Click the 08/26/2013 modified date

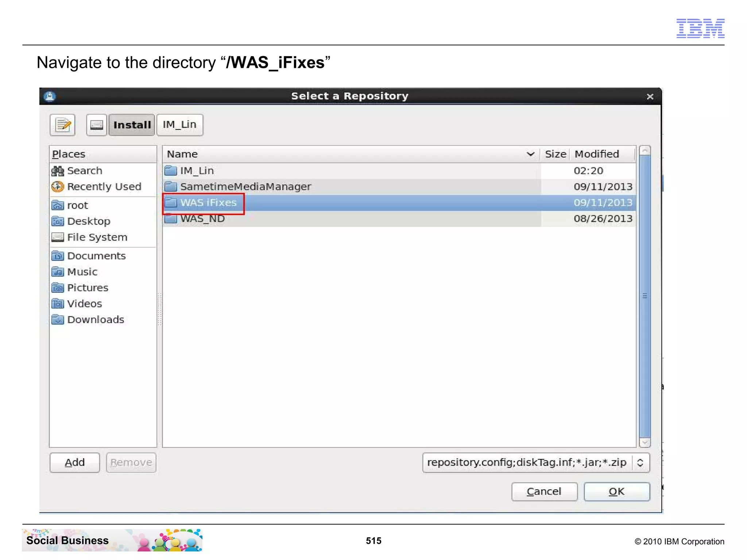(603, 219)
